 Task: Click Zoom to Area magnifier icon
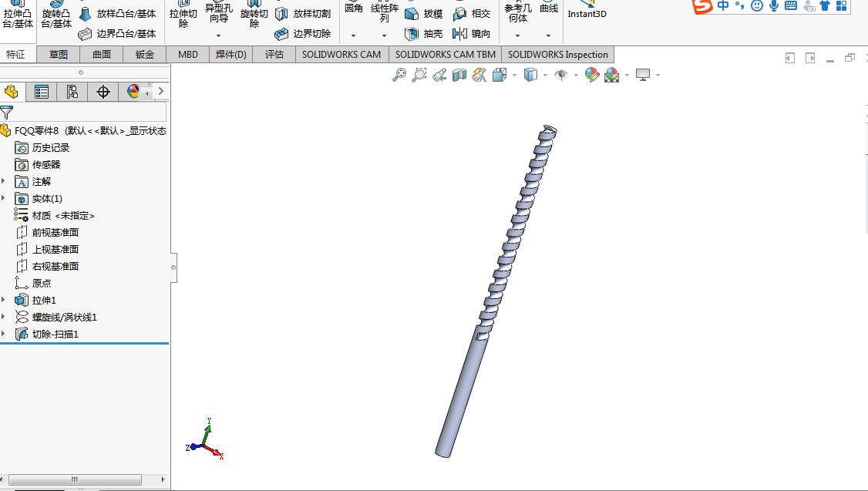click(x=419, y=75)
